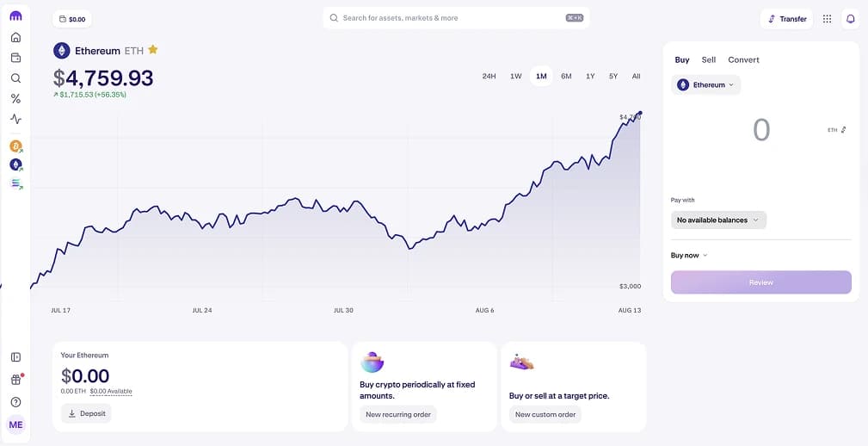Open the Bitcoin shortcut in sidebar
The width and height of the screenshot is (868, 446).
(15, 146)
